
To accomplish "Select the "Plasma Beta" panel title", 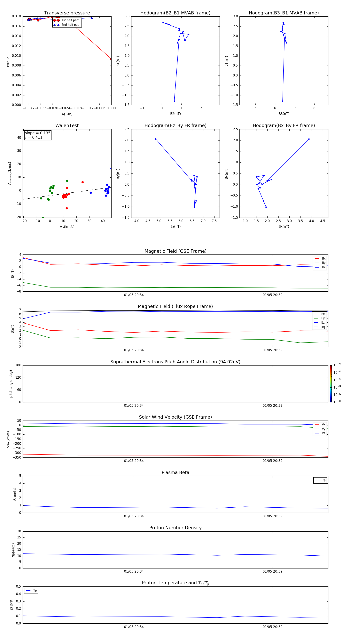I will (175, 472).
